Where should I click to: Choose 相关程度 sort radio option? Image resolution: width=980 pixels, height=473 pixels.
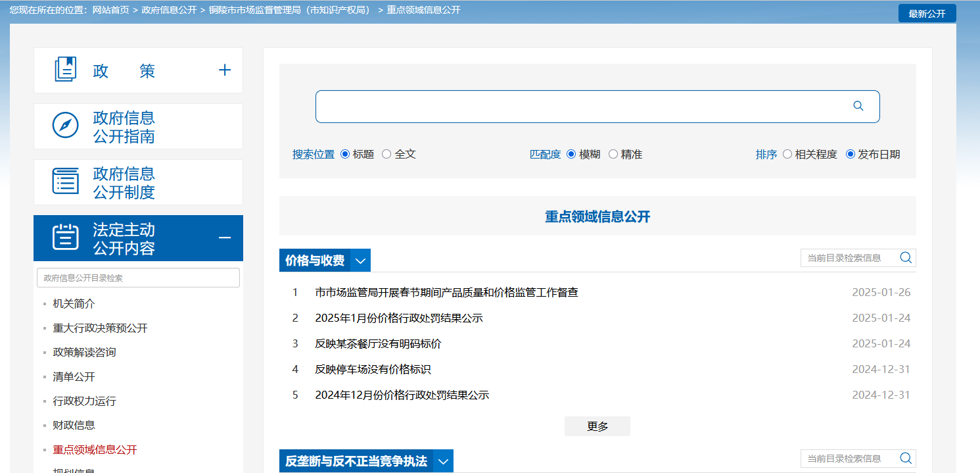tap(787, 154)
